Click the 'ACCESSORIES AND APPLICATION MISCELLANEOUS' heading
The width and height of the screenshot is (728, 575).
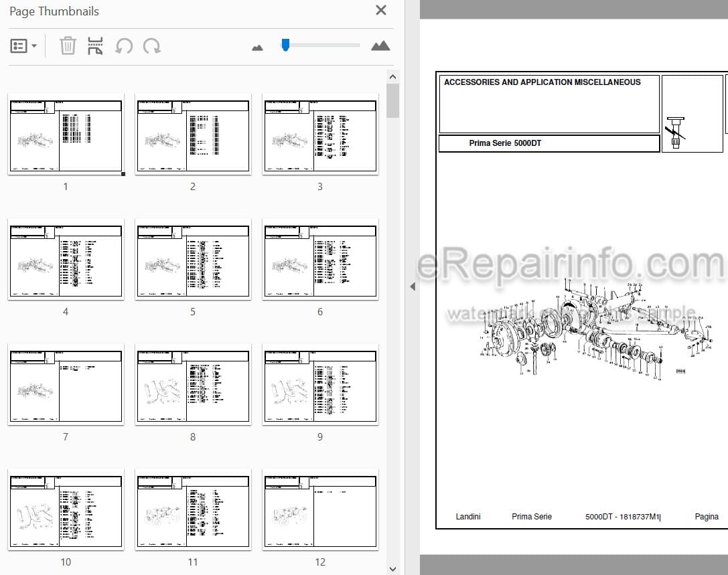click(542, 82)
